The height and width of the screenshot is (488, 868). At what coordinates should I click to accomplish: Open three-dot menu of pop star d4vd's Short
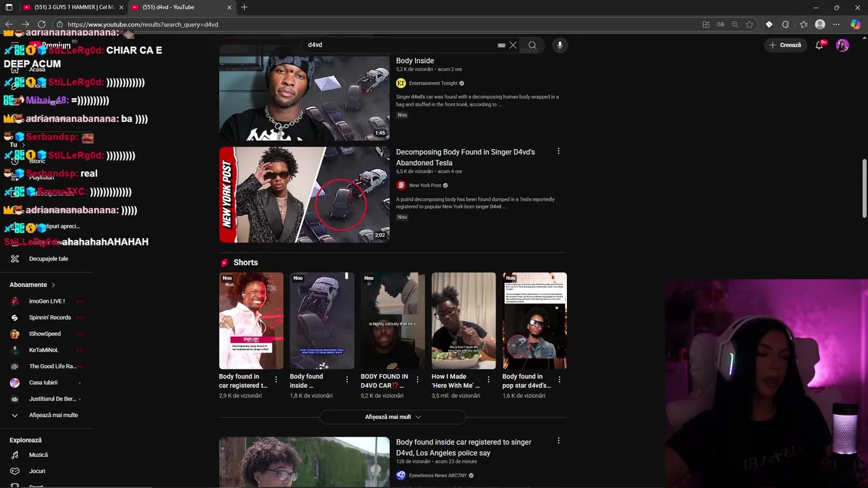click(x=559, y=380)
